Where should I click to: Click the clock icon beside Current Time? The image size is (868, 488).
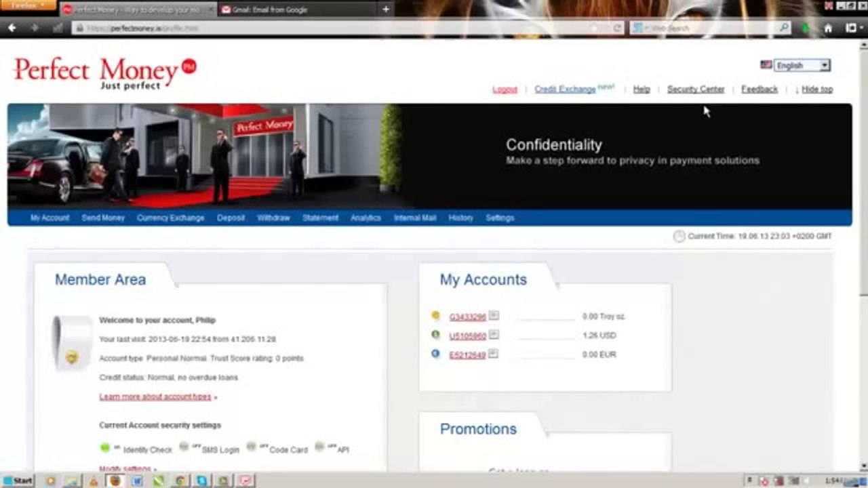click(x=679, y=237)
